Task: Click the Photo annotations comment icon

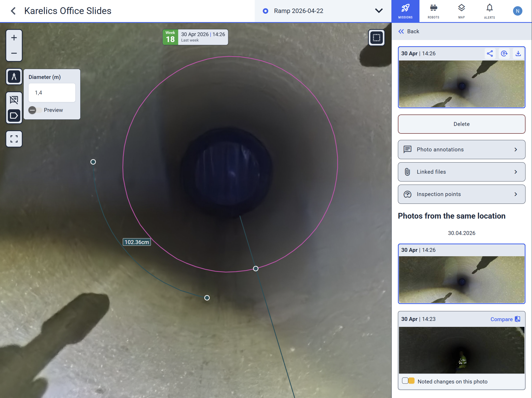Action: 407,149
